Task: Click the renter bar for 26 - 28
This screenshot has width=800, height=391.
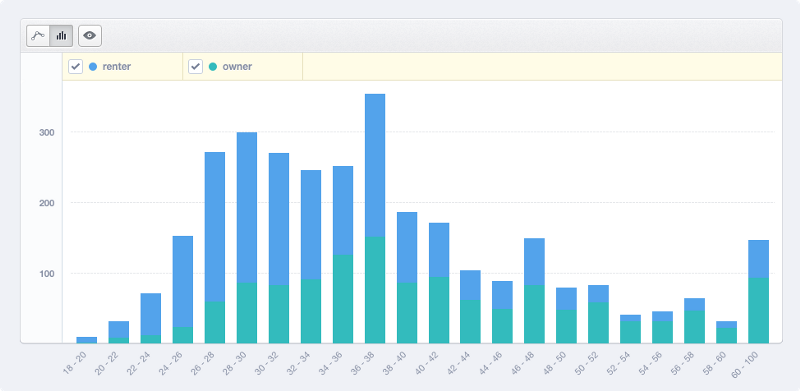Action: coord(215,227)
